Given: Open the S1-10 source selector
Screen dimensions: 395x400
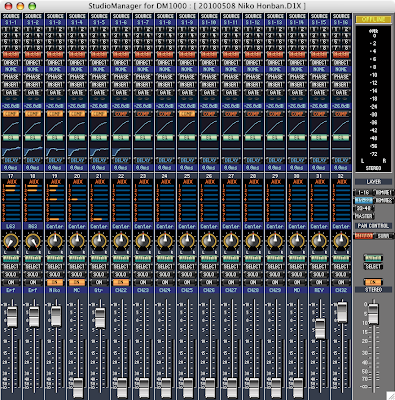Looking at the screenshot, I should 209,23.
